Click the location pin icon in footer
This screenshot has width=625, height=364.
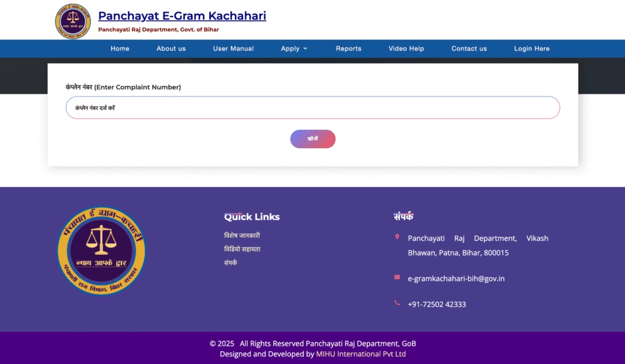[x=397, y=237]
